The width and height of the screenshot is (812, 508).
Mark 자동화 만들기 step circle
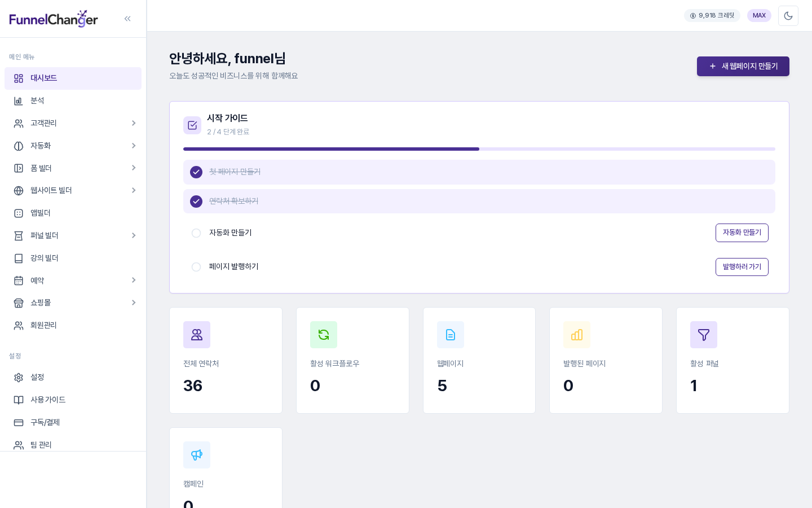pos(196,233)
